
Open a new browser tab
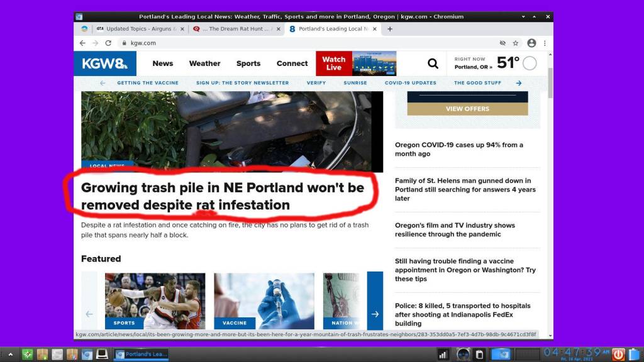[x=390, y=29]
